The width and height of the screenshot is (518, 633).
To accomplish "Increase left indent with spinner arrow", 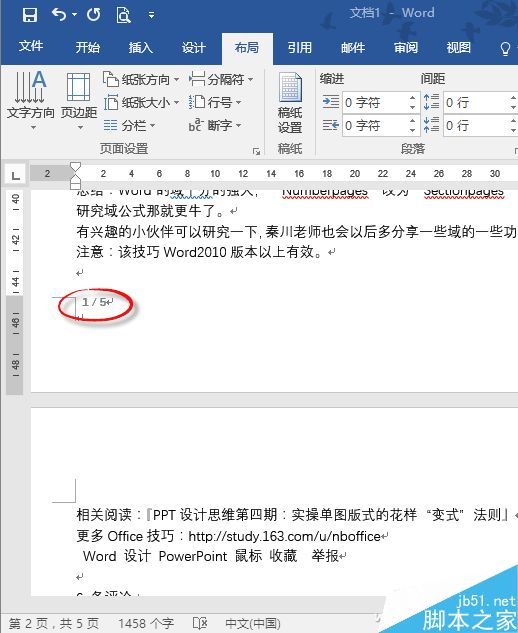I will pyautogui.click(x=412, y=98).
